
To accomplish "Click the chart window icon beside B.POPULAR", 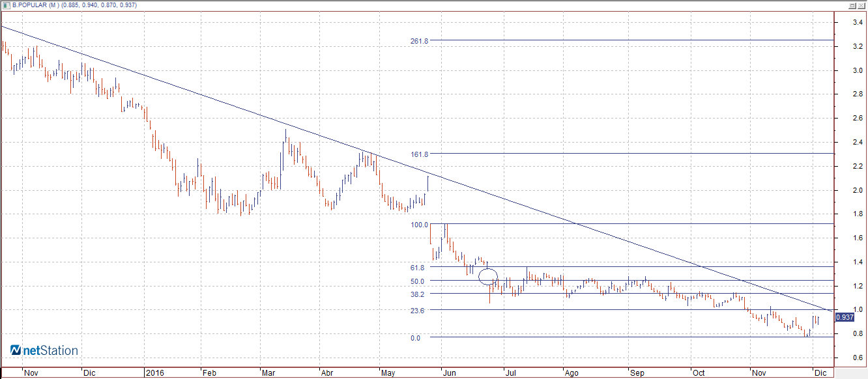I will [6, 5].
